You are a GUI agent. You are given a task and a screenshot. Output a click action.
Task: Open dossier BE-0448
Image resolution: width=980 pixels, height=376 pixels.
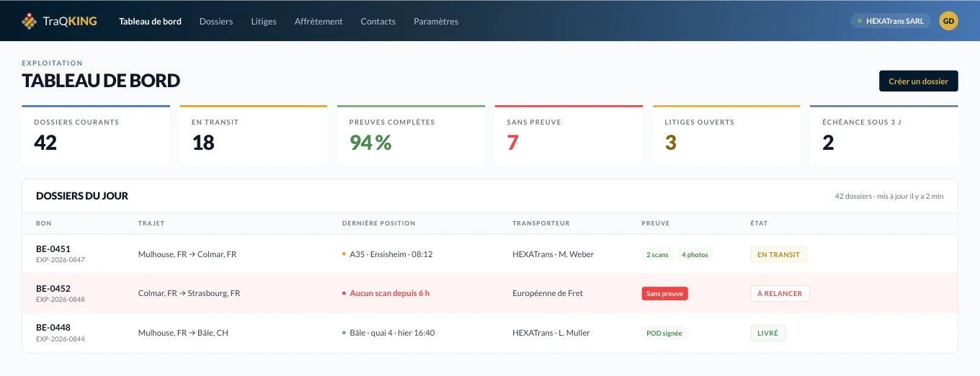(x=53, y=328)
